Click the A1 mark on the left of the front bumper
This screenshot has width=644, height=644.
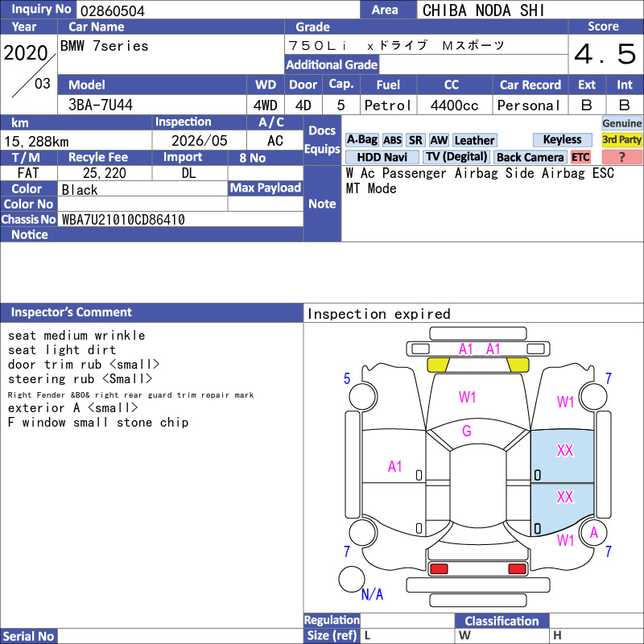click(x=466, y=349)
